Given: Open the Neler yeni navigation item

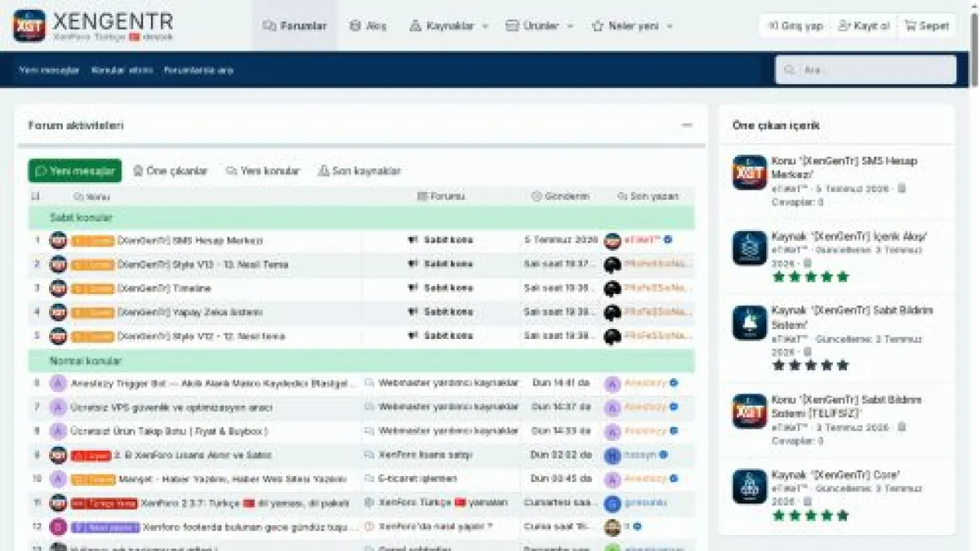Looking at the screenshot, I should (x=625, y=26).
